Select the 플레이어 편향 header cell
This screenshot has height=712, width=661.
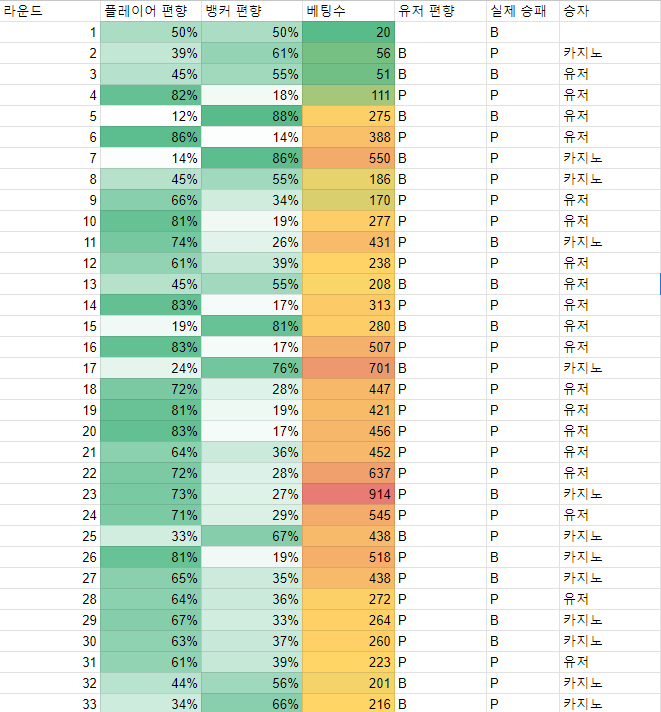click(x=151, y=10)
